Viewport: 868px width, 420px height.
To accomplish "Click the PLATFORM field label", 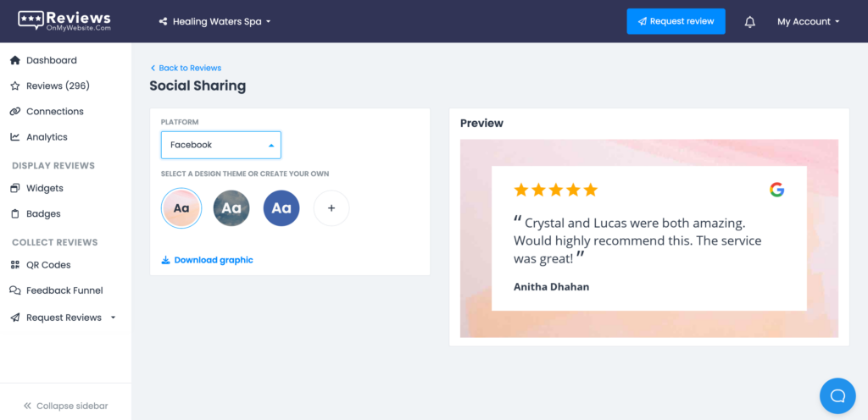I will pyautogui.click(x=180, y=122).
